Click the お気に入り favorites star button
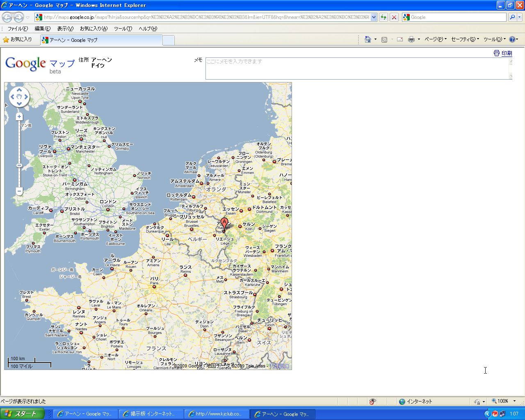 coord(17,40)
